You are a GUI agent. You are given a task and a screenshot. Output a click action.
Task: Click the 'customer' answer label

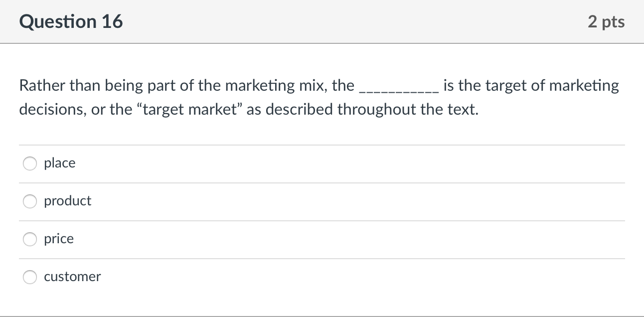[72, 277]
